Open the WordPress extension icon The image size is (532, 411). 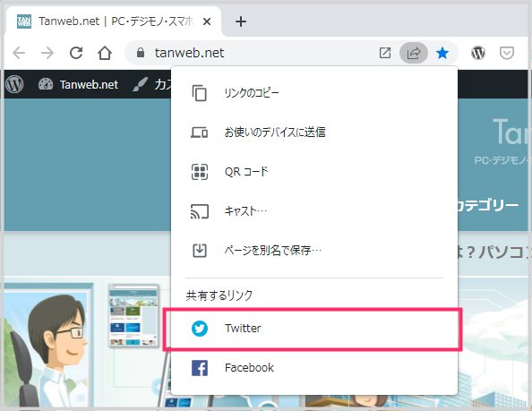pyautogui.click(x=478, y=53)
